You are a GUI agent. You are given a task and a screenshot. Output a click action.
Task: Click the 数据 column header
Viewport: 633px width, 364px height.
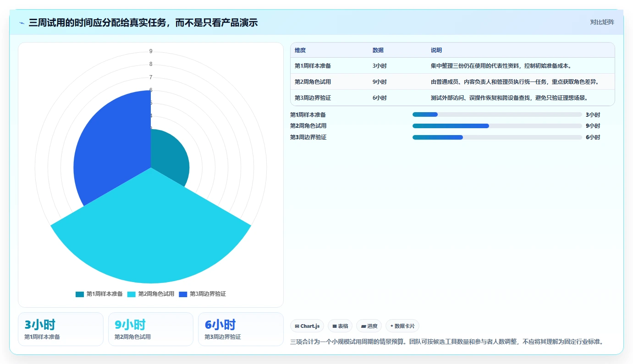[378, 50]
